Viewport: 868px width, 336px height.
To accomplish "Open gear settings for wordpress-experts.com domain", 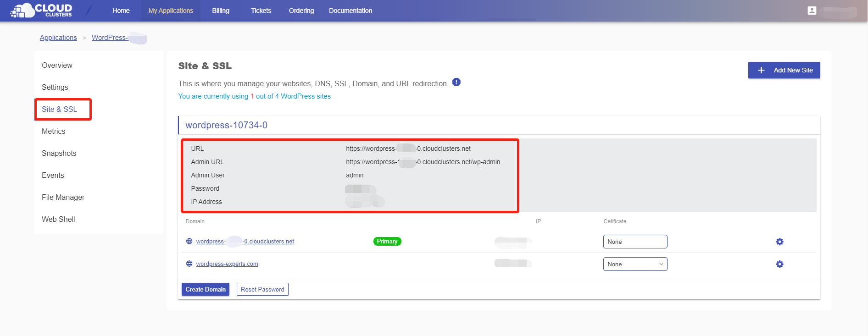I will [x=779, y=264].
